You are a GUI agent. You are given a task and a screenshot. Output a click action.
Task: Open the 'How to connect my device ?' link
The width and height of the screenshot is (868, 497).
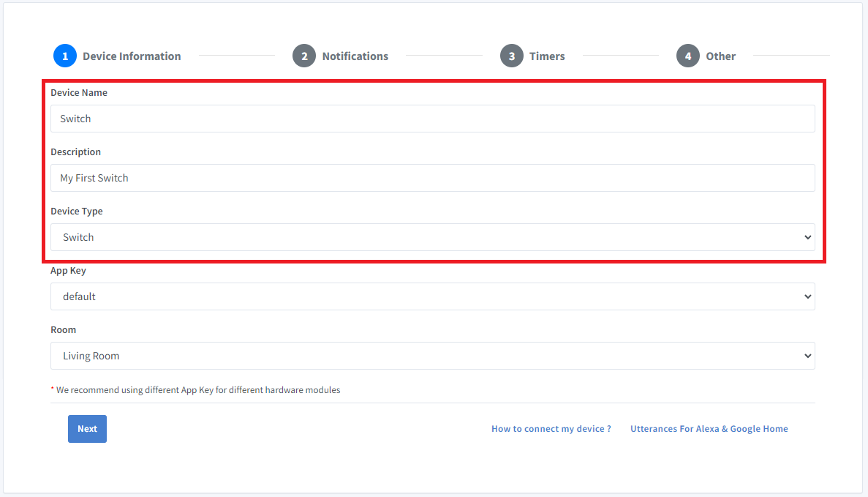551,429
